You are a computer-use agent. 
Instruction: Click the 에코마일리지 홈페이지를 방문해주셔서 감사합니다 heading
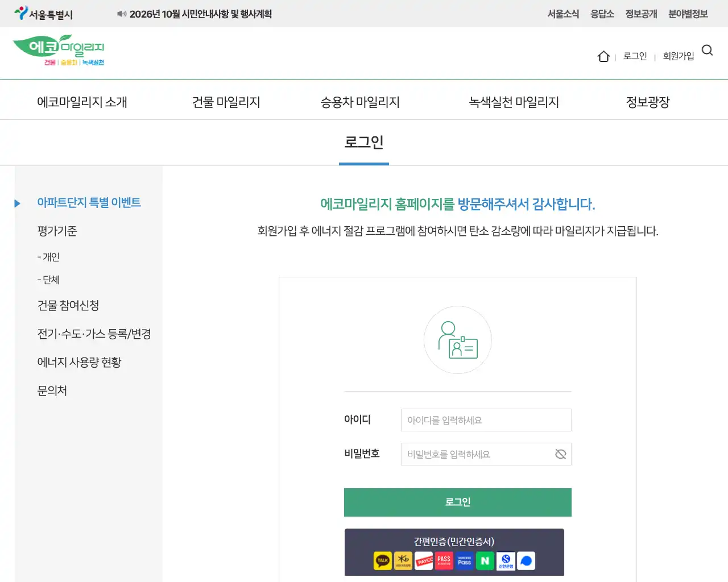click(458, 204)
